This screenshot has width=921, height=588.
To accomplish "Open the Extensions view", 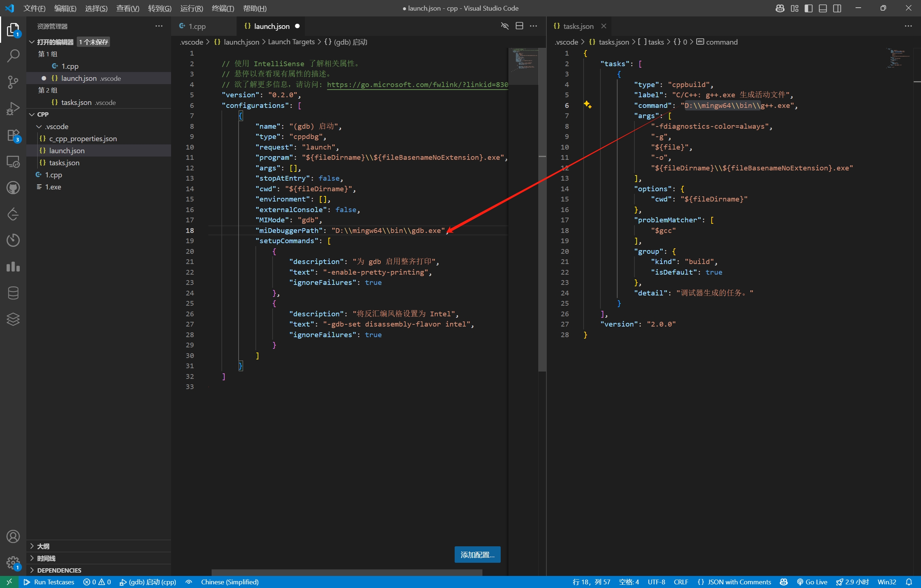I will 13,135.
